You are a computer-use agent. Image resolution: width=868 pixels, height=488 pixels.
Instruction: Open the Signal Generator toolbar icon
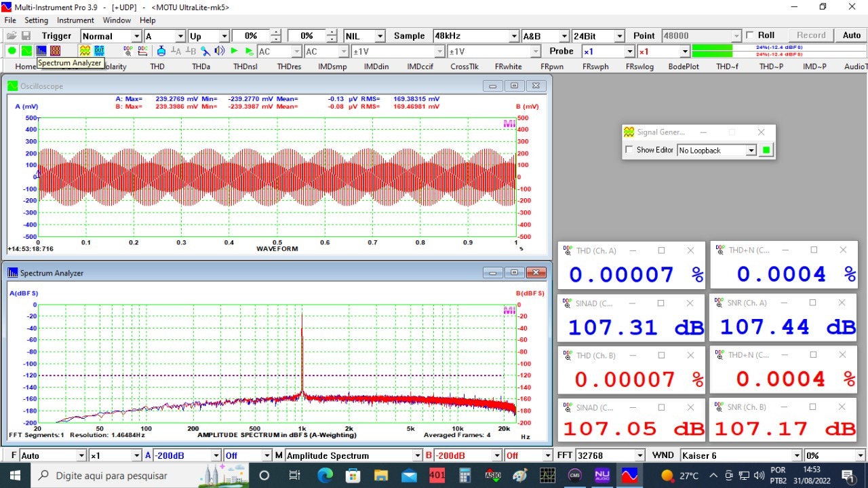click(x=85, y=51)
